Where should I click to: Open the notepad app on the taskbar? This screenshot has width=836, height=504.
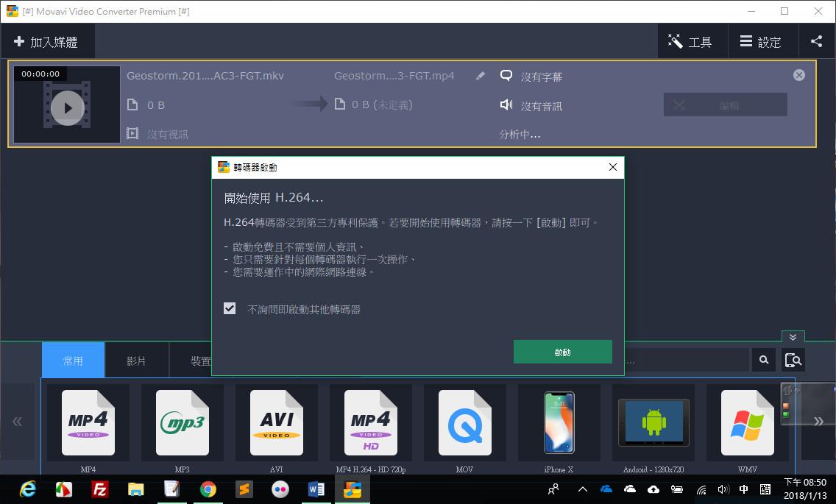click(x=171, y=489)
